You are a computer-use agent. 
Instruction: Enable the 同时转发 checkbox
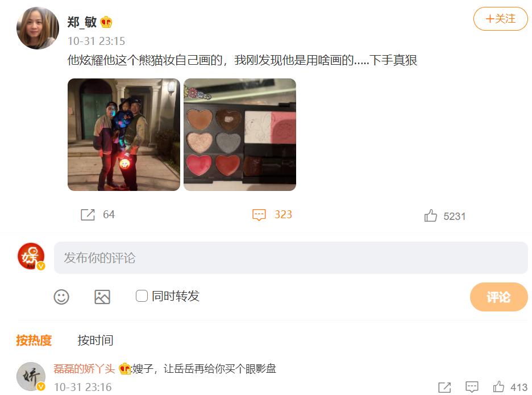(142, 296)
